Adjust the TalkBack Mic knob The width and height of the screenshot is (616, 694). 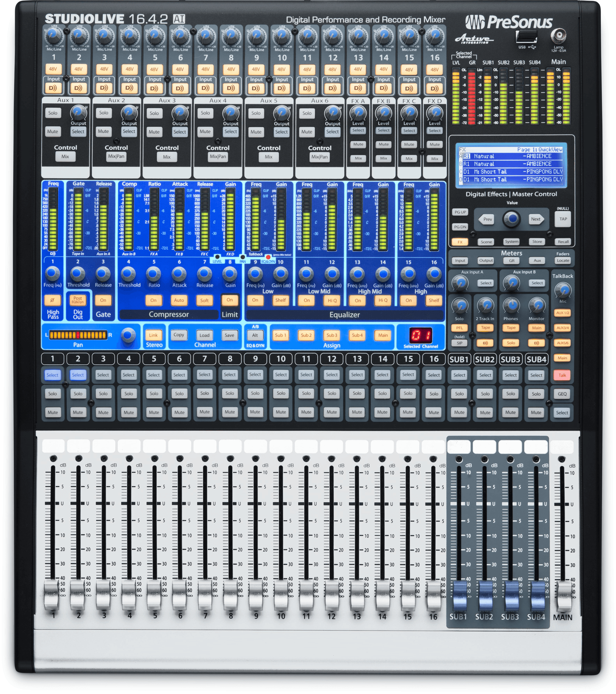[562, 290]
